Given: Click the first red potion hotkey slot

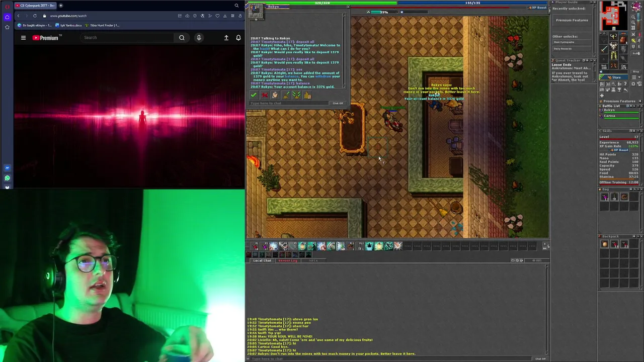Looking at the screenshot, I should coord(256,246).
